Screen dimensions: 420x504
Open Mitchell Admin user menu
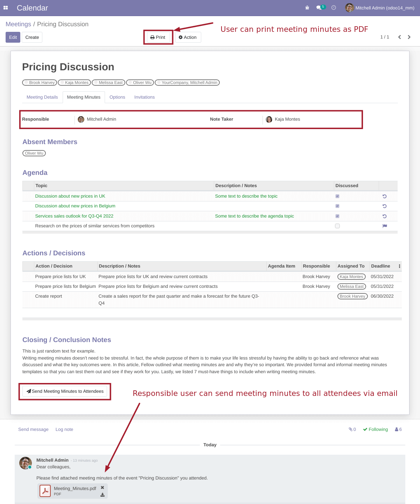click(x=380, y=8)
